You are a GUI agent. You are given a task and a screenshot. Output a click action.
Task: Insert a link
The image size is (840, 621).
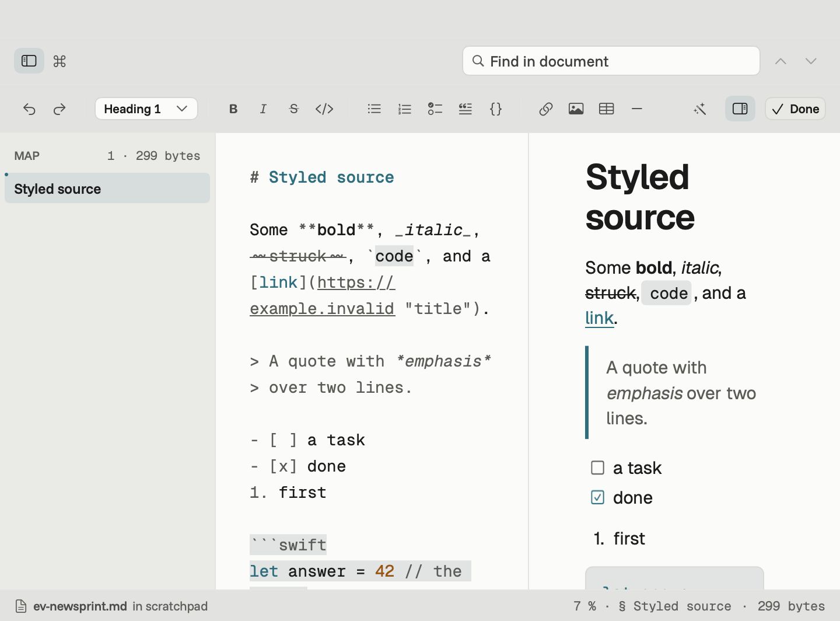point(546,109)
